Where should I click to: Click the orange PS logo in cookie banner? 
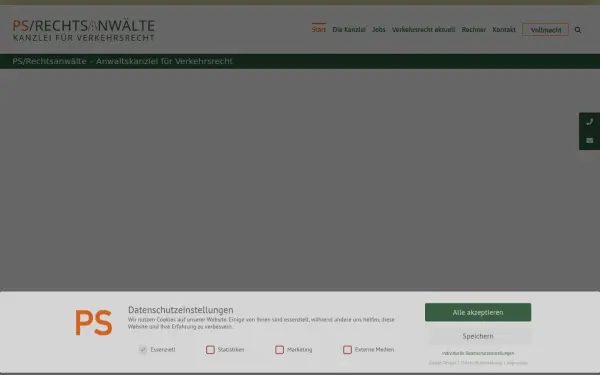coord(94,323)
